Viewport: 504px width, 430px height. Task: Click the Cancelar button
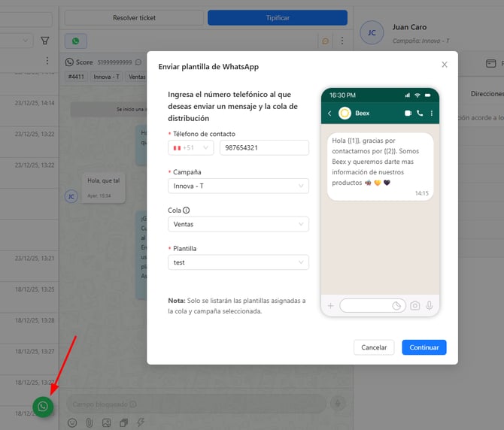[374, 347]
